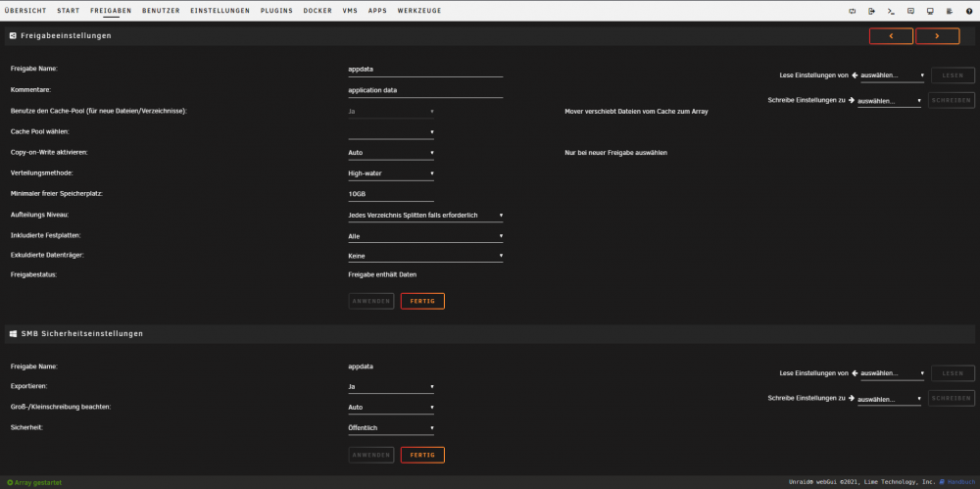Click Fertig button in Freigabeeinstellungen

(422, 302)
